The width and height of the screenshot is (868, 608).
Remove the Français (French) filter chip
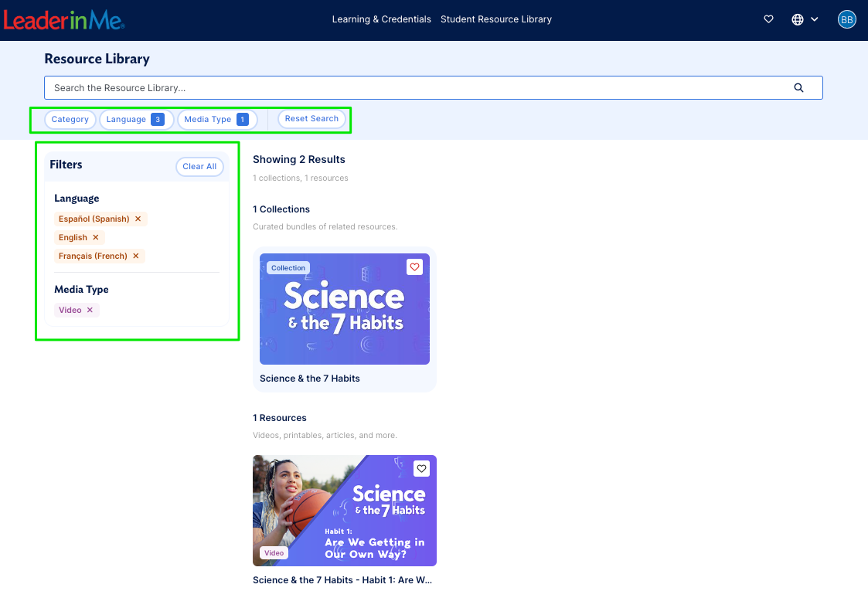[x=135, y=256]
